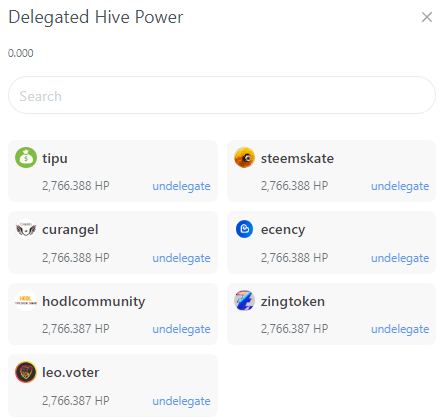Viewport: 444px width, 420px height.
Task: Undelegate Hive Power from zingtoken
Action: pos(400,329)
